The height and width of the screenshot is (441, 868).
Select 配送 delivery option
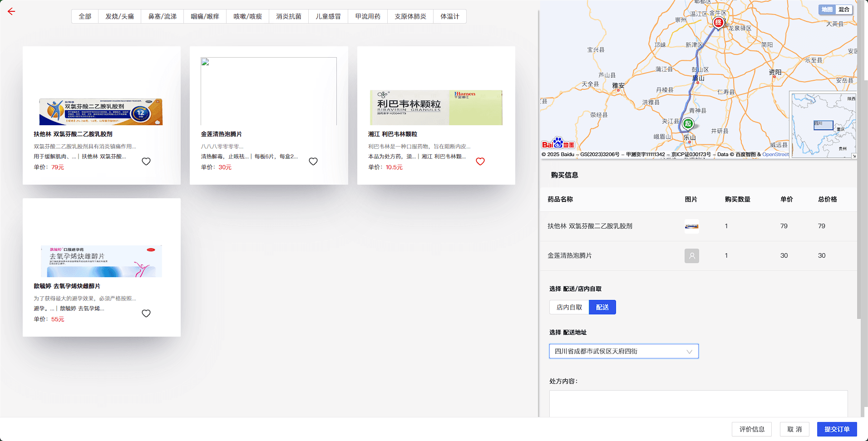coord(602,307)
